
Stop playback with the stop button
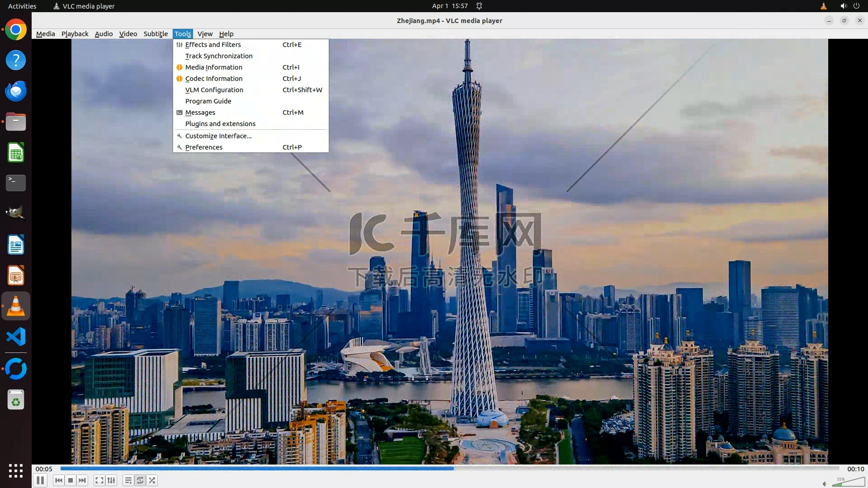point(71,480)
